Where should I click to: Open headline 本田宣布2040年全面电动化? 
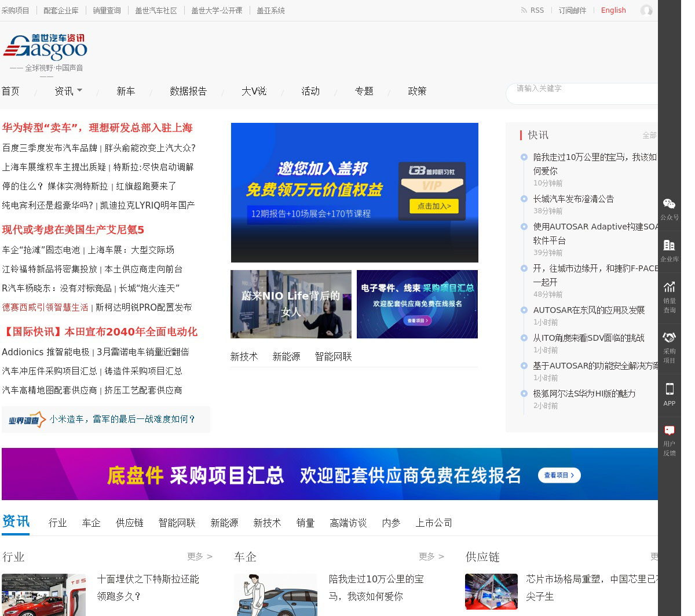131,331
